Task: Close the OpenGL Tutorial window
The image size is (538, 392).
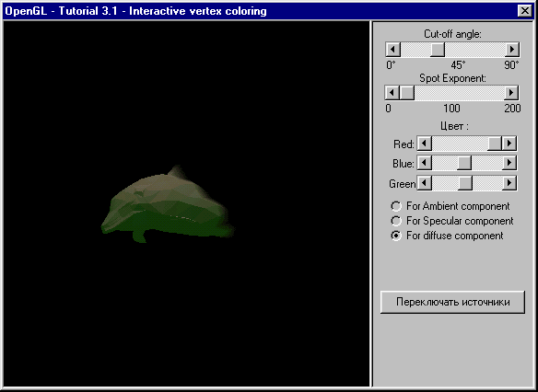Action: [524, 11]
